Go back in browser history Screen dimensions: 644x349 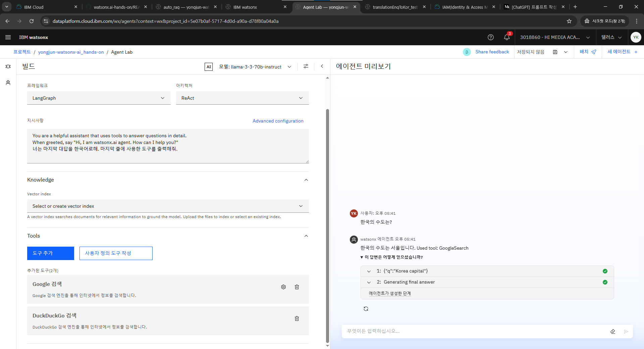(x=7, y=21)
